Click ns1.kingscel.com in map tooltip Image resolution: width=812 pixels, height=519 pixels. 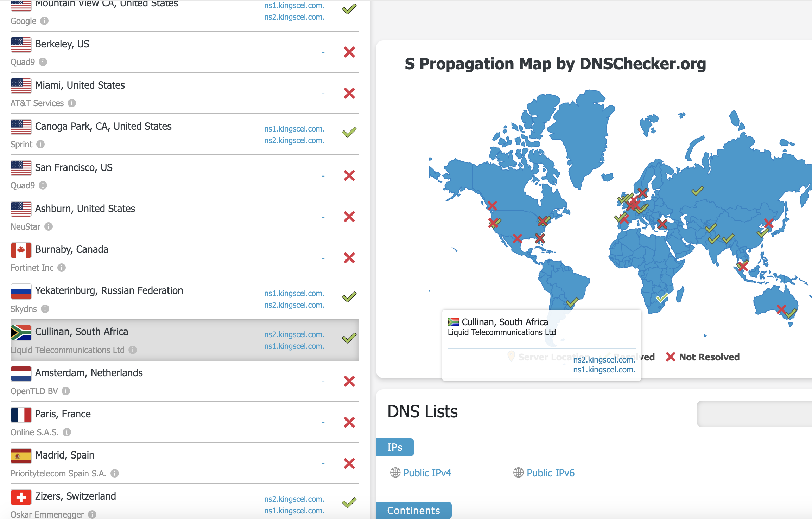click(x=604, y=370)
